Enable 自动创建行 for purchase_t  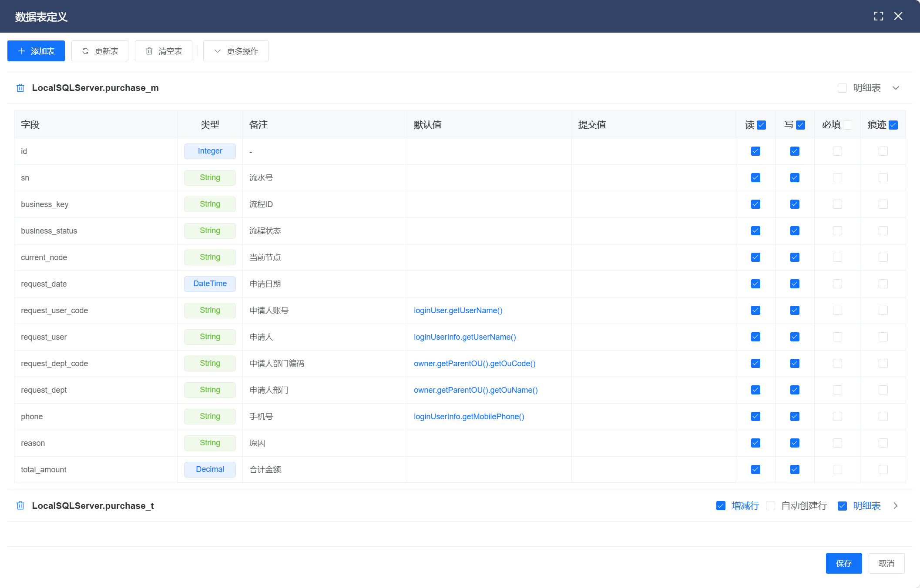tap(770, 506)
